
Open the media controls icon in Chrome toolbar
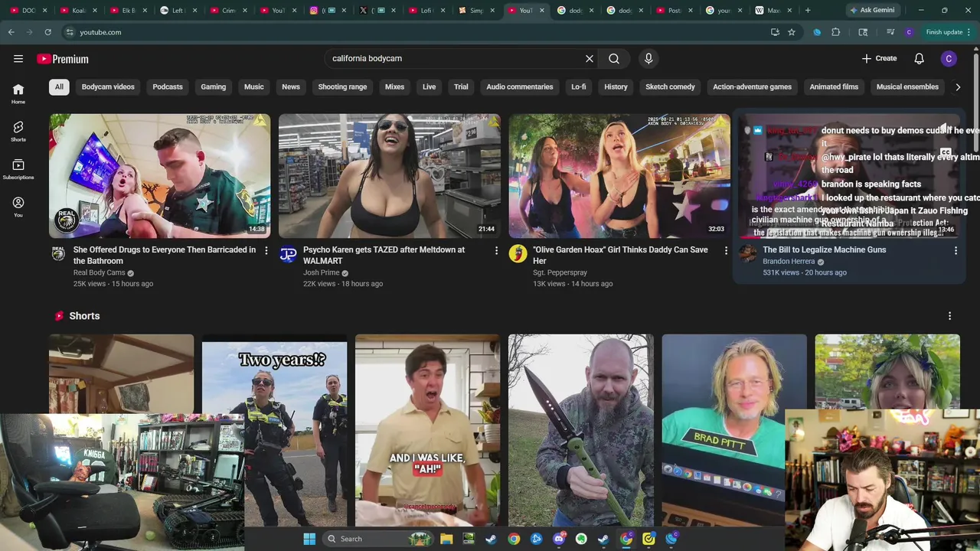(x=890, y=32)
